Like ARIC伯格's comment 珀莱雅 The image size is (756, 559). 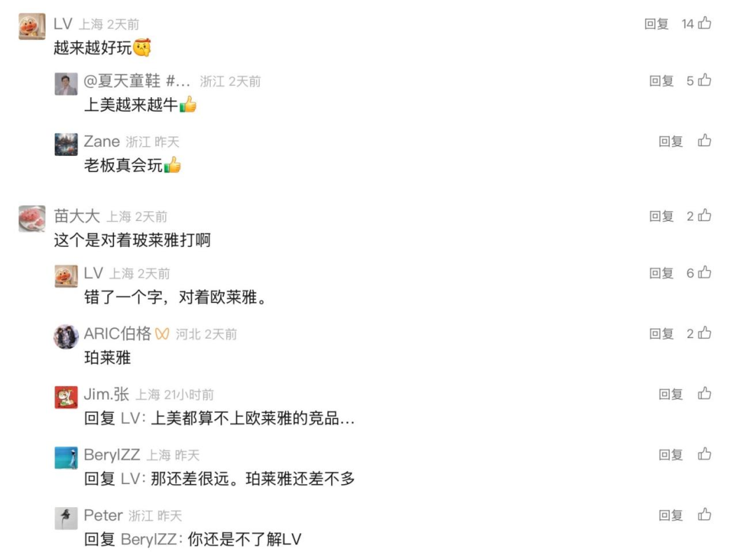(704, 332)
